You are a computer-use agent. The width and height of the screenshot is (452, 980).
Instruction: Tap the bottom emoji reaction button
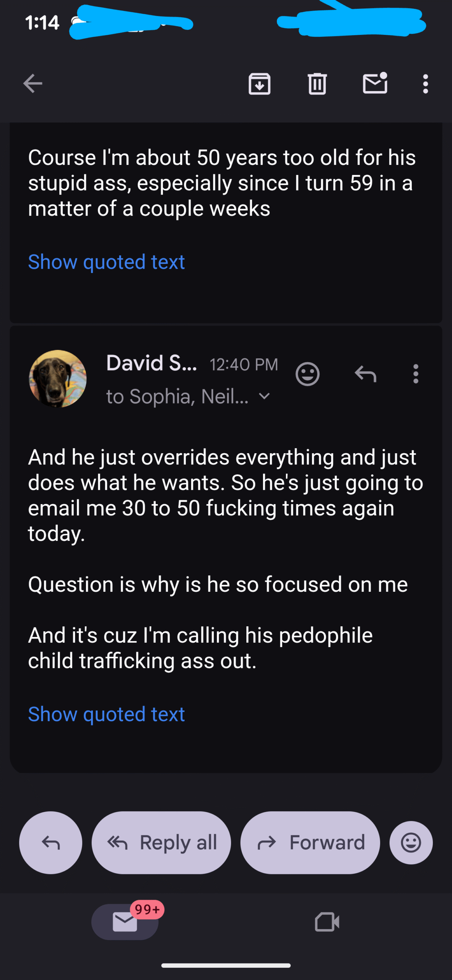411,843
